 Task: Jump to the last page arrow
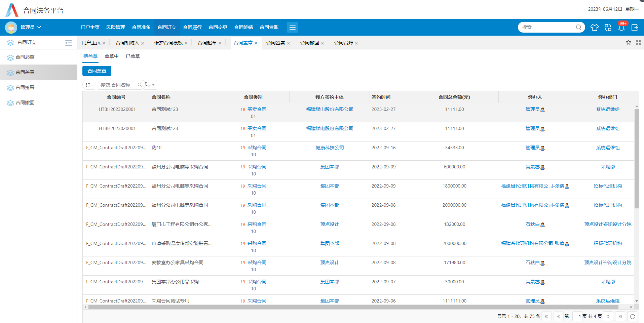point(620,316)
